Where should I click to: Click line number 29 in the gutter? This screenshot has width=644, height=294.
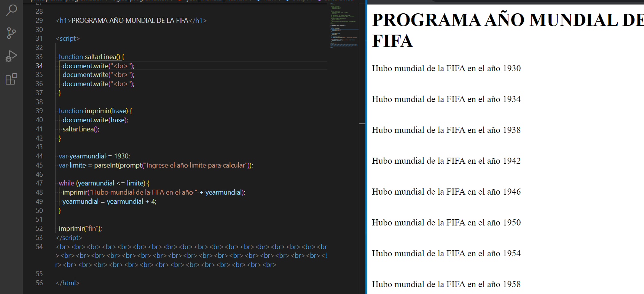39,21
